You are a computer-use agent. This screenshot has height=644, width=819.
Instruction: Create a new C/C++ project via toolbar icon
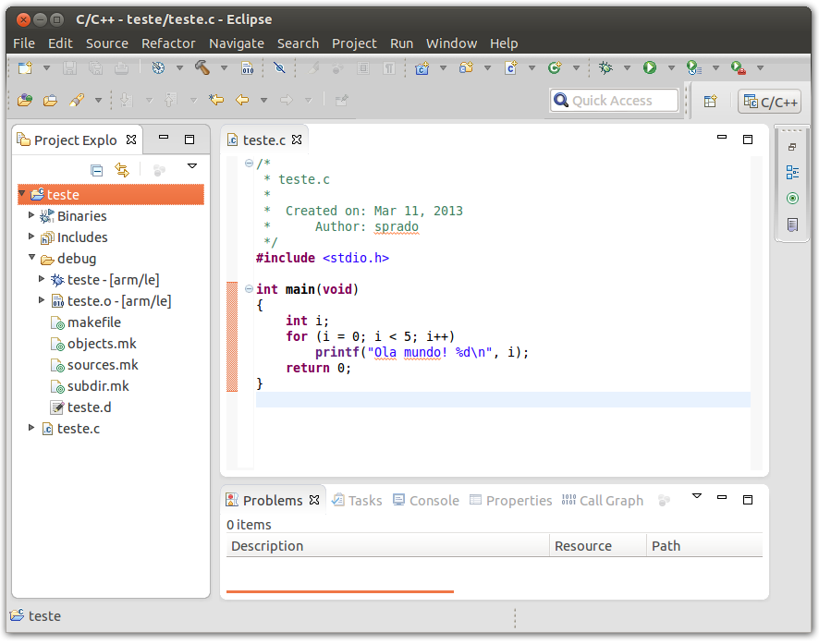click(422, 67)
